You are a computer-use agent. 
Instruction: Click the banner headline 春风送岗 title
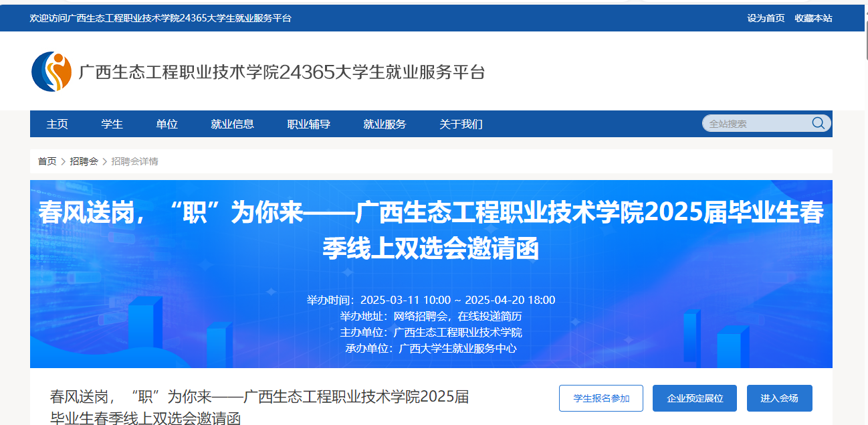[431, 231]
